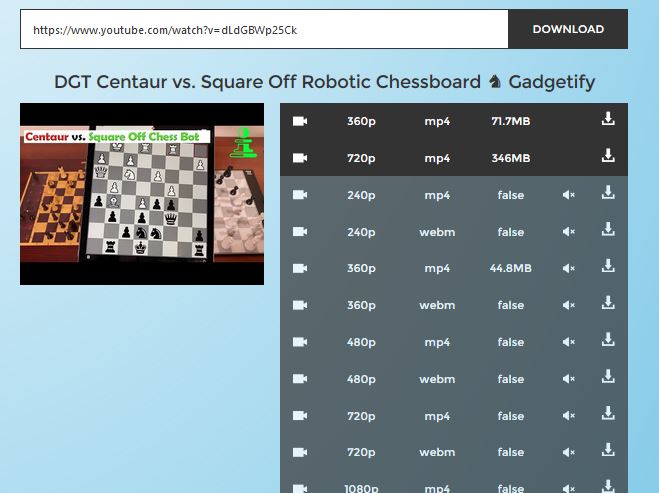The image size is (659, 493).
Task: Click the mute icon in the 1080p mp4 row
Action: tap(569, 488)
